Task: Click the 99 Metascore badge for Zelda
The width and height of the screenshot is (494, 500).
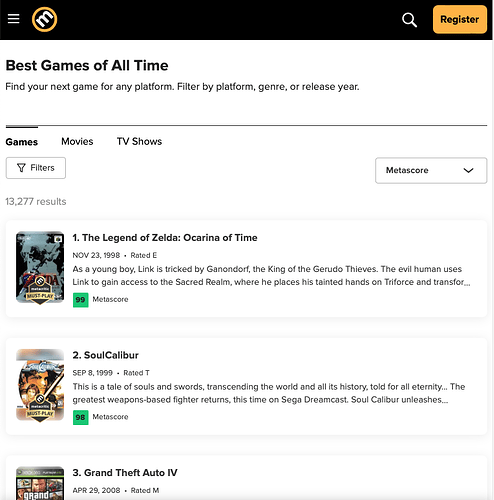Action: 81,300
